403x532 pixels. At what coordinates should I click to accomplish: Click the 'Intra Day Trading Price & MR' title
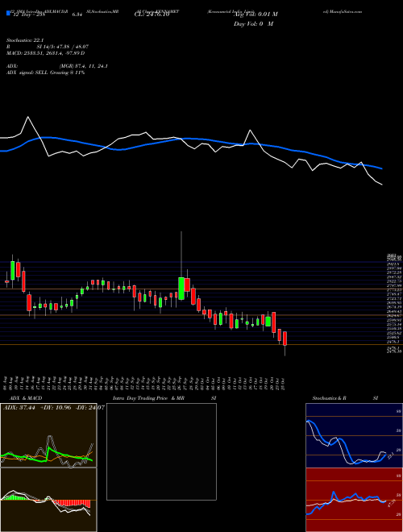(x=148, y=398)
